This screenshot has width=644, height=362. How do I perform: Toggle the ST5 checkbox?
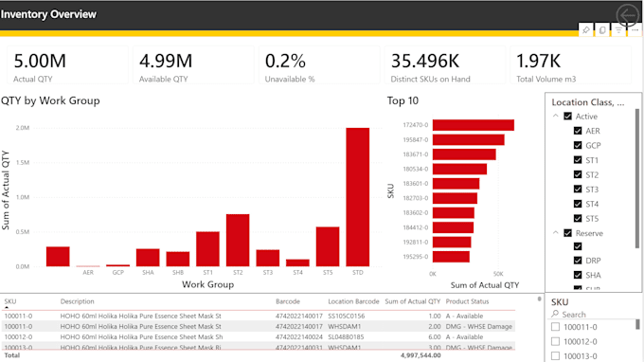(x=578, y=218)
